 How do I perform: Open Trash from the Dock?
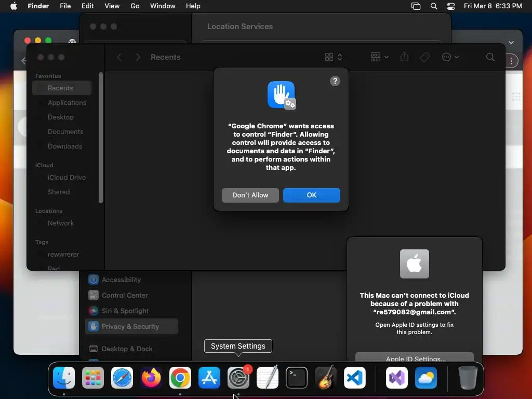[468, 378]
